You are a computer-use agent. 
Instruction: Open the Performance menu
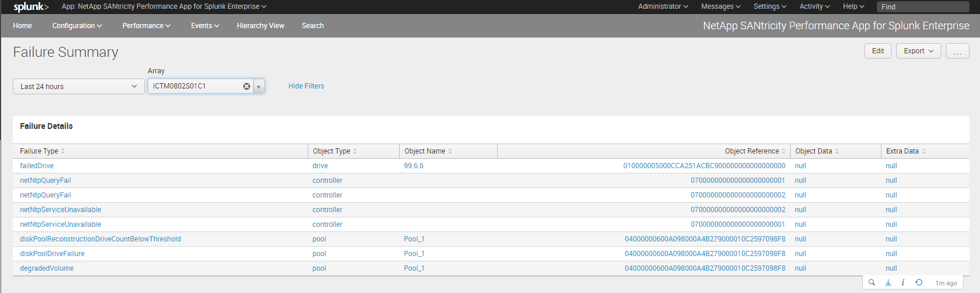[x=147, y=26]
